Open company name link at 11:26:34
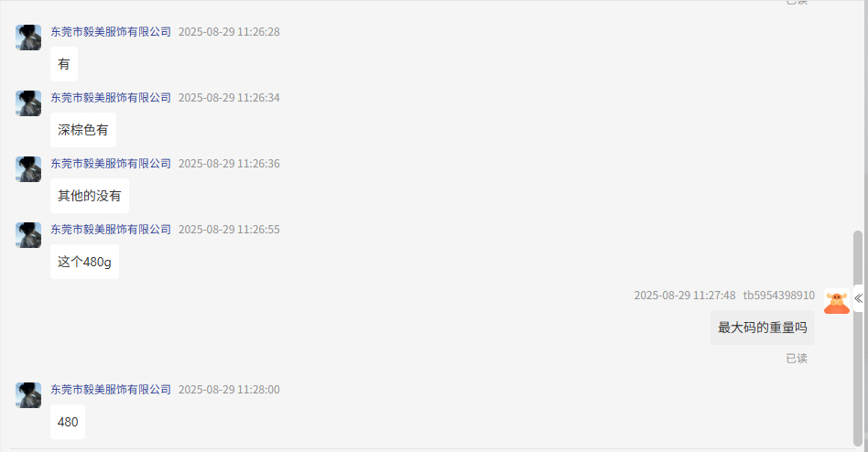The image size is (868, 452). coord(111,98)
